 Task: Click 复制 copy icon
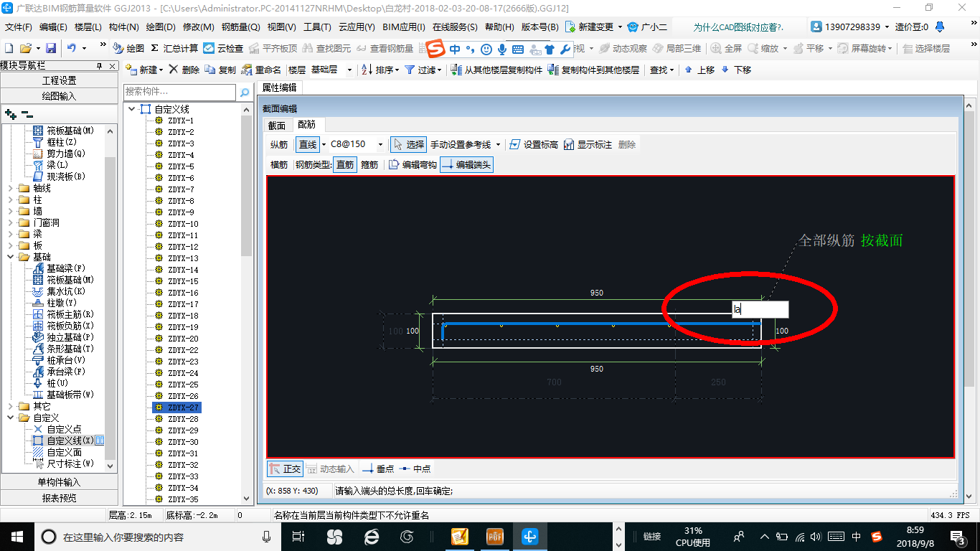(210, 70)
